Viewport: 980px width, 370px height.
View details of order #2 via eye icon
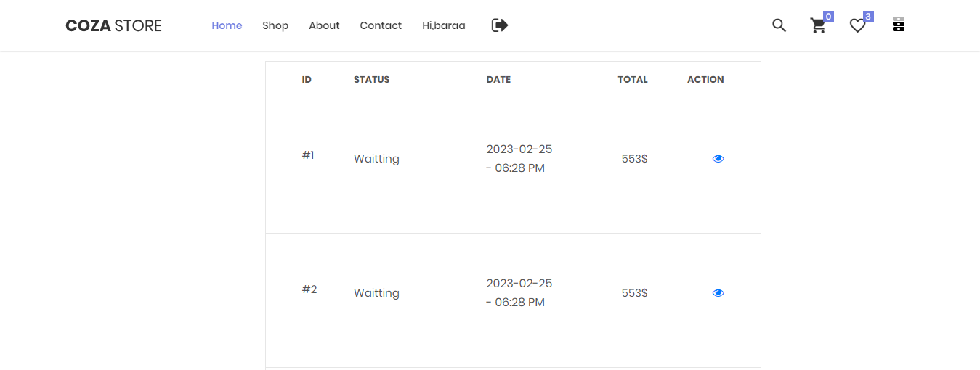pos(718,292)
